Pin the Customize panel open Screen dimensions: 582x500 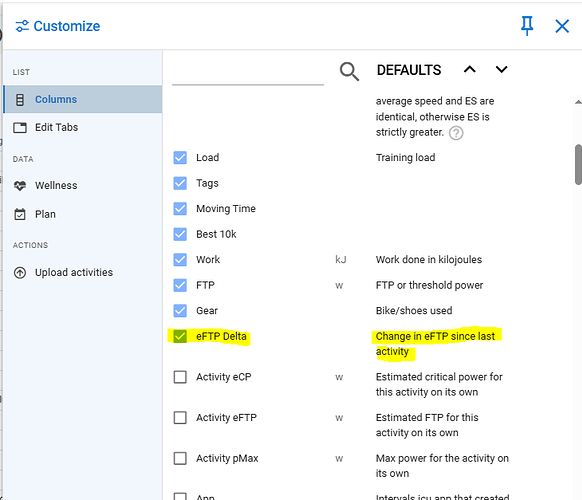click(x=527, y=26)
